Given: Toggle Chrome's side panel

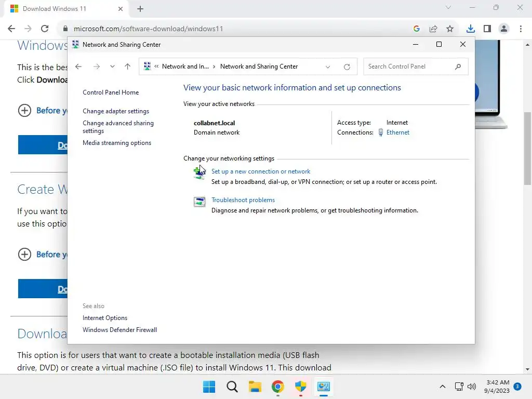Looking at the screenshot, I should [x=487, y=29].
